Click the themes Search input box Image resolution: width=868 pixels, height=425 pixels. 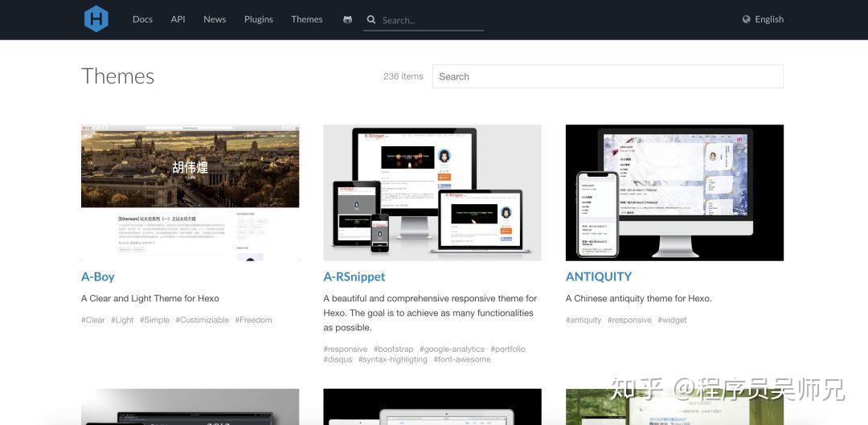[608, 76]
